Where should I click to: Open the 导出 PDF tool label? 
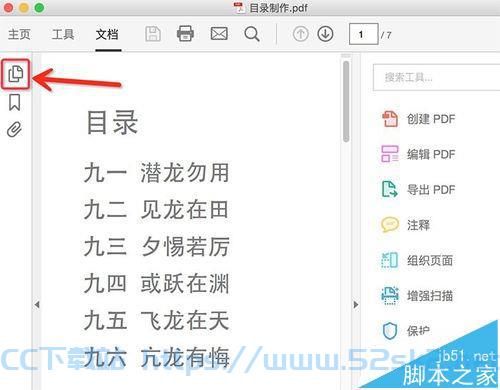(431, 190)
